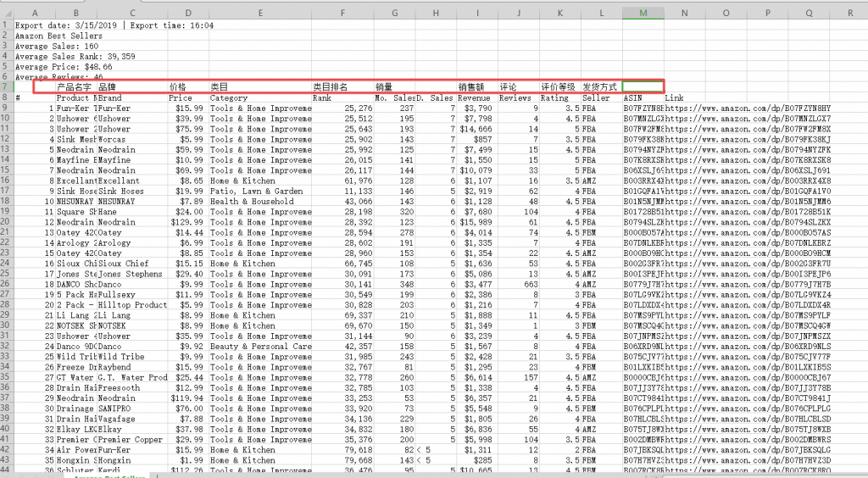Click the 'ASIN' header cell
The width and height of the screenshot is (868, 478).
(643, 97)
